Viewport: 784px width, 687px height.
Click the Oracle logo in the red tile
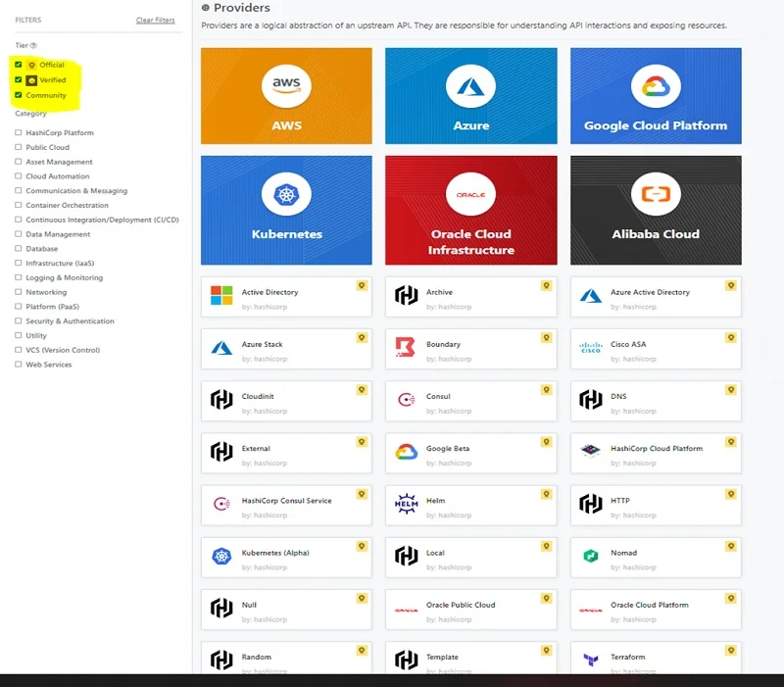point(471,194)
